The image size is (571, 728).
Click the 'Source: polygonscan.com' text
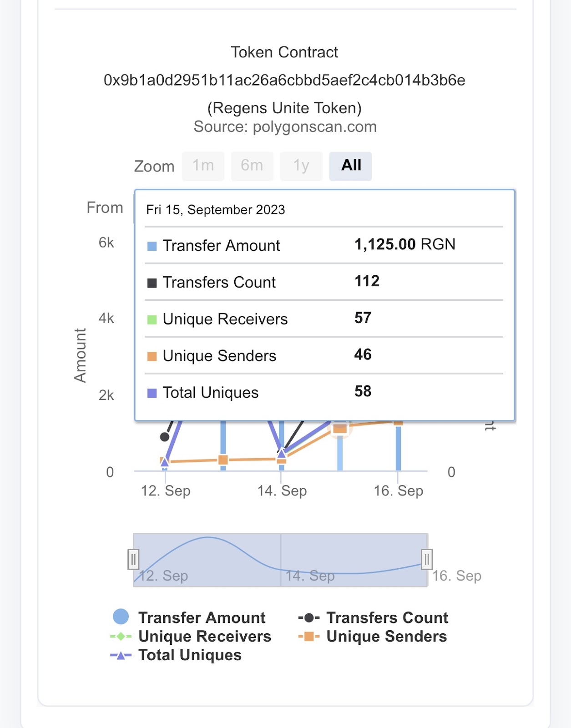click(x=285, y=126)
